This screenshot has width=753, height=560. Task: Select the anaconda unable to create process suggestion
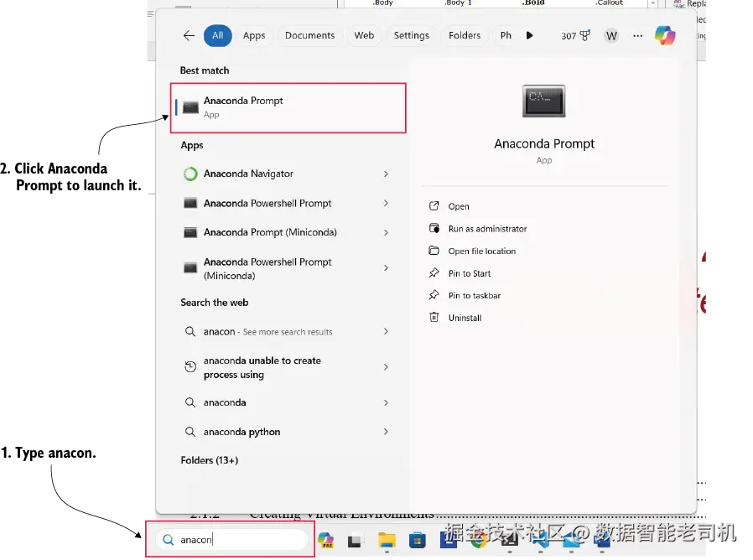tap(287, 367)
